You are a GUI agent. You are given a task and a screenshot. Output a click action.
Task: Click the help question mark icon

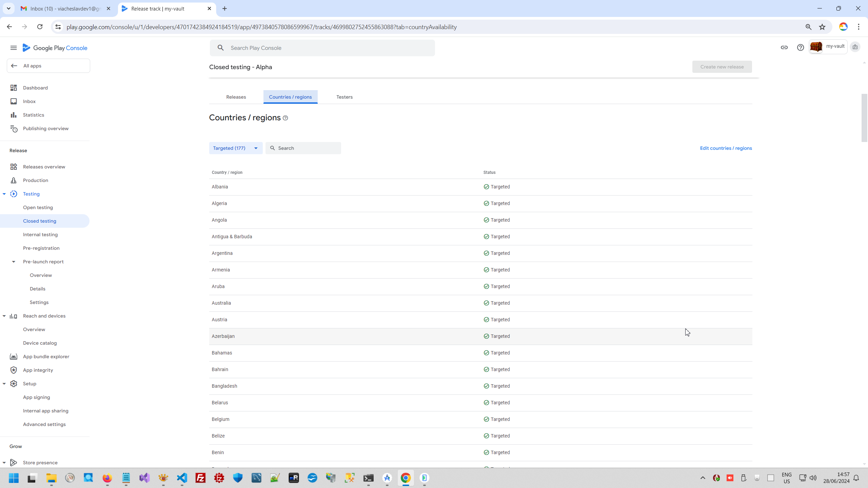[800, 47]
